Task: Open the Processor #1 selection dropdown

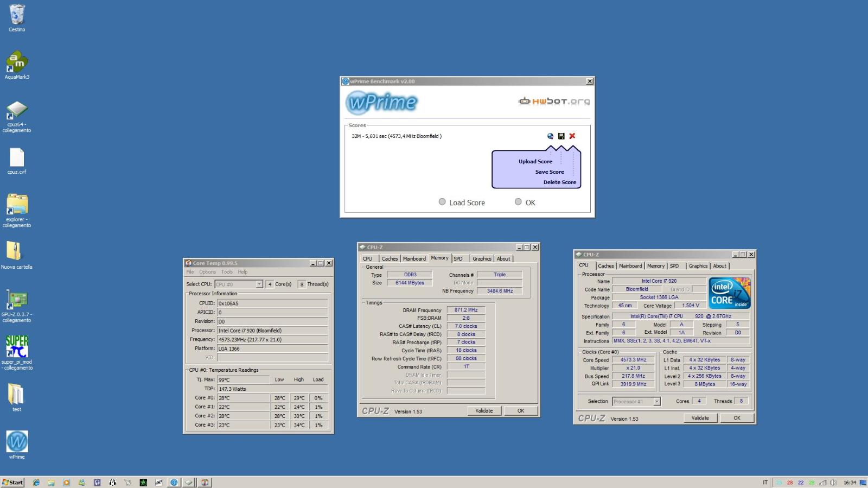Action: [x=636, y=401]
